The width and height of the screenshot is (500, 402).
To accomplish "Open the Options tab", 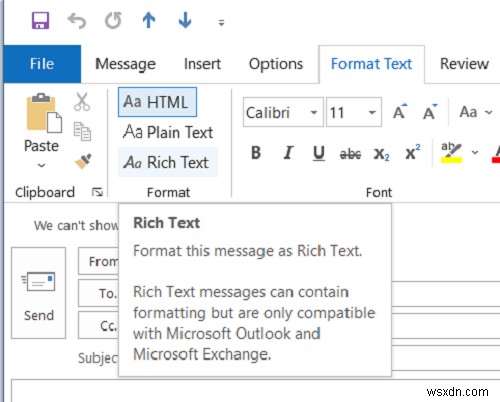I will [276, 64].
